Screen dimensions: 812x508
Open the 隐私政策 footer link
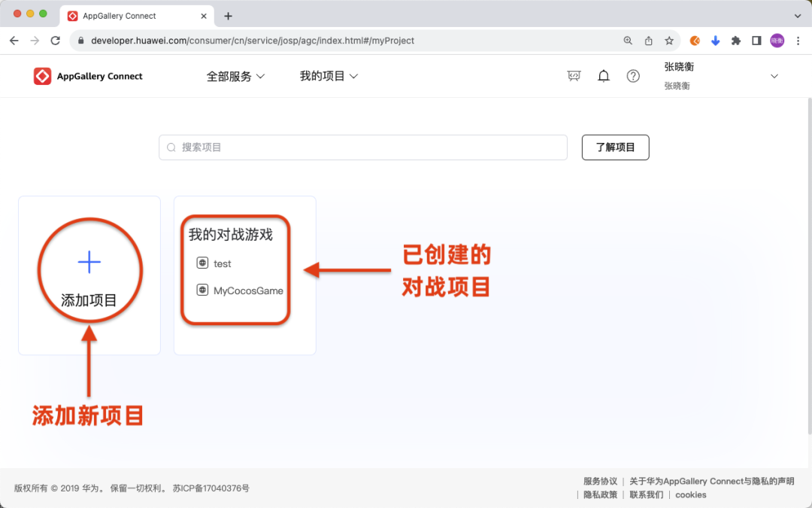click(x=600, y=494)
